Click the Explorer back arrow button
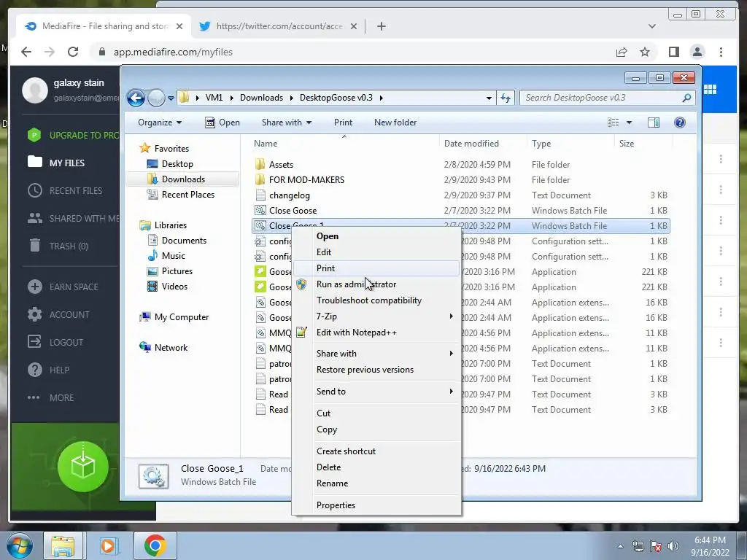 (x=136, y=98)
